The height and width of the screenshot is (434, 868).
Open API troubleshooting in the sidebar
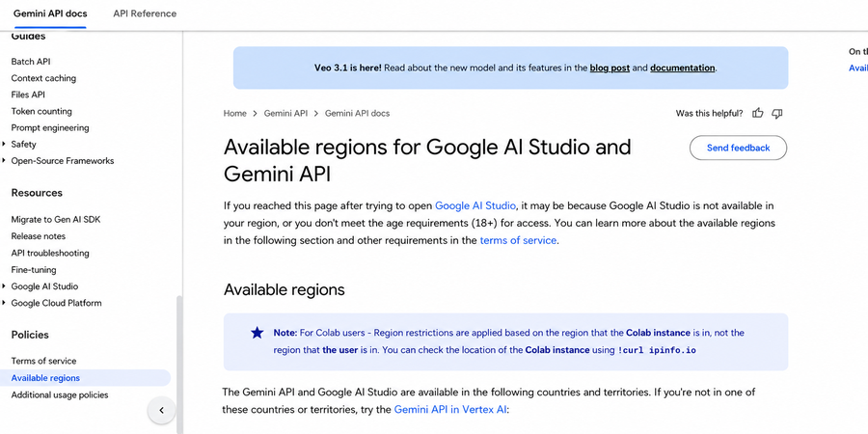[x=50, y=253]
